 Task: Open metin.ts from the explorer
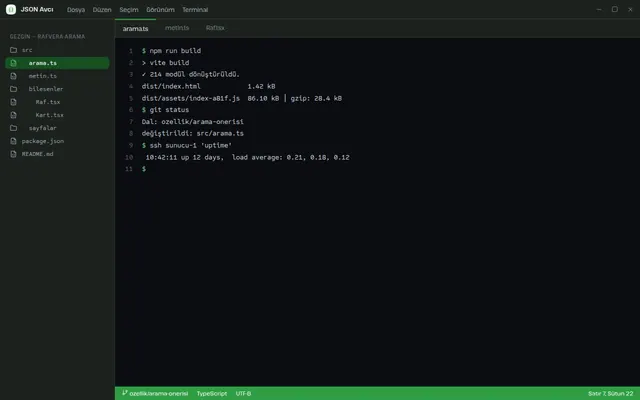point(57,76)
